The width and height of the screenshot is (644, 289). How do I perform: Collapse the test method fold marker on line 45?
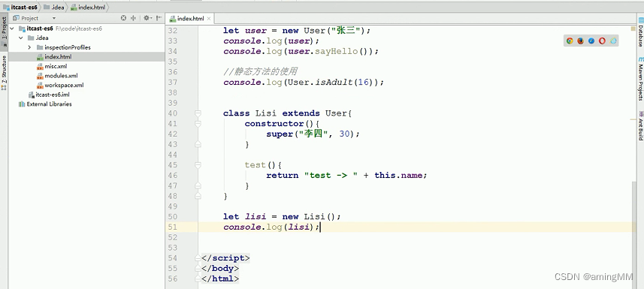coord(198,165)
